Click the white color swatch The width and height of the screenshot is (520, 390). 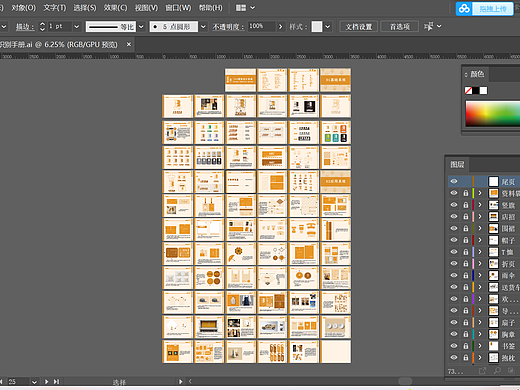483,90
